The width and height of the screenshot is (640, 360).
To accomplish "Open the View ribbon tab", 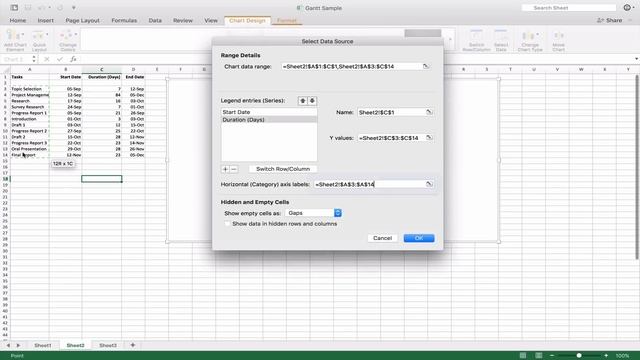I will 211,20.
